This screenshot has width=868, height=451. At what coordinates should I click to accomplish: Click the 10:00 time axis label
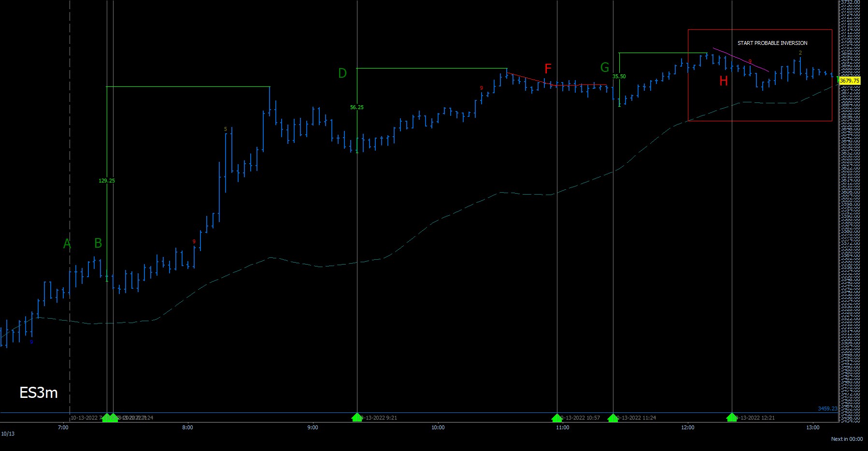point(438,427)
